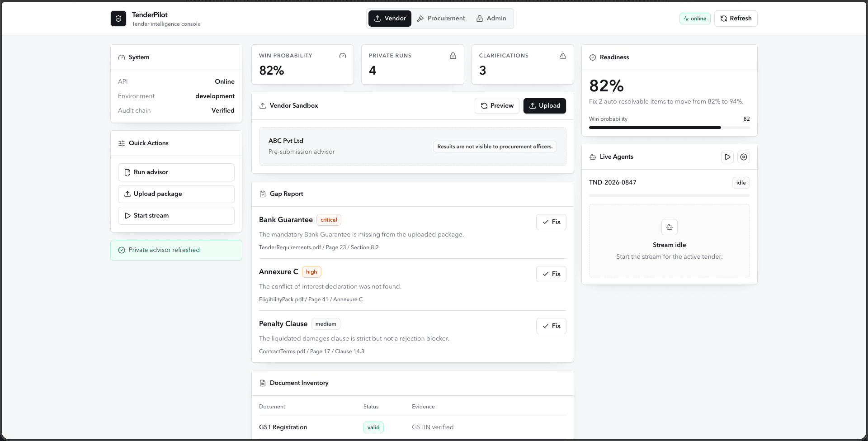
Task: Click the System panel gauge icon
Action: (x=122, y=57)
